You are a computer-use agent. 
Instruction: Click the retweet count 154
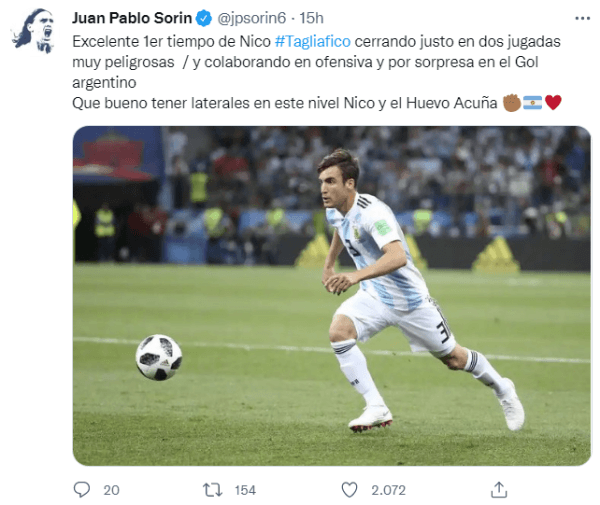[x=245, y=490]
